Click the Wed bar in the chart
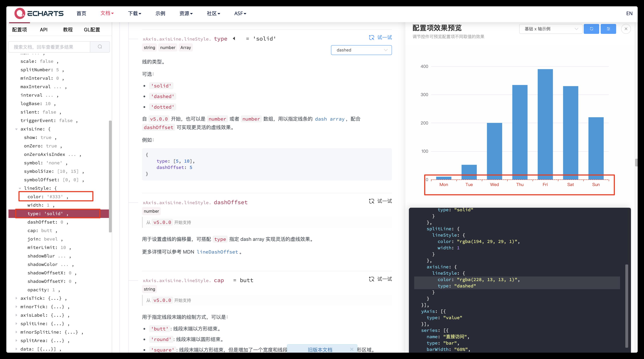 pyautogui.click(x=494, y=151)
